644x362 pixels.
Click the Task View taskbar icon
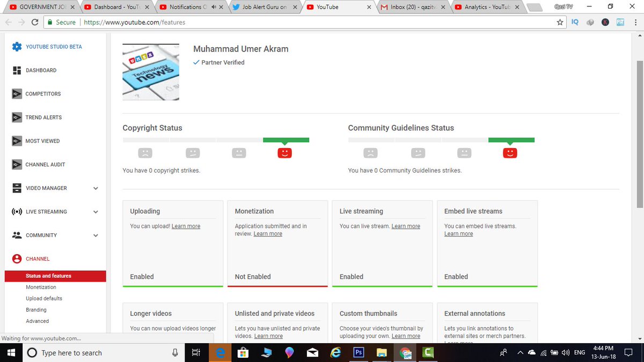coord(195,352)
